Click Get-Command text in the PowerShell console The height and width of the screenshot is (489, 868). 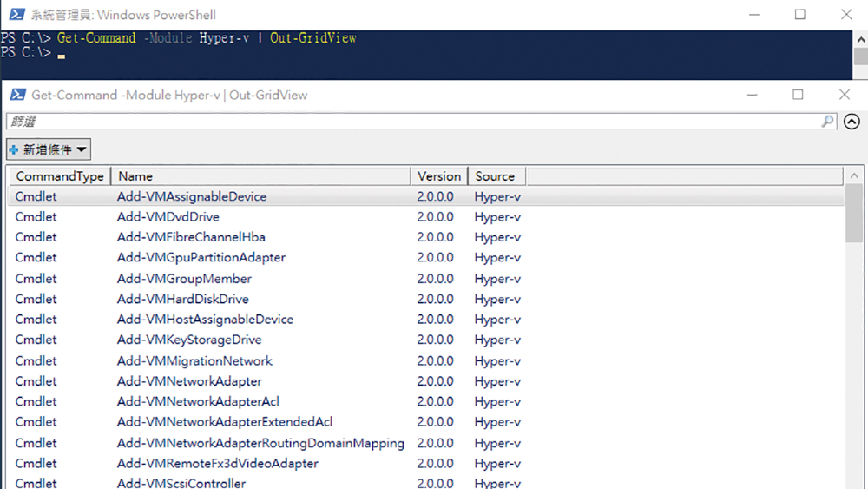(96, 38)
